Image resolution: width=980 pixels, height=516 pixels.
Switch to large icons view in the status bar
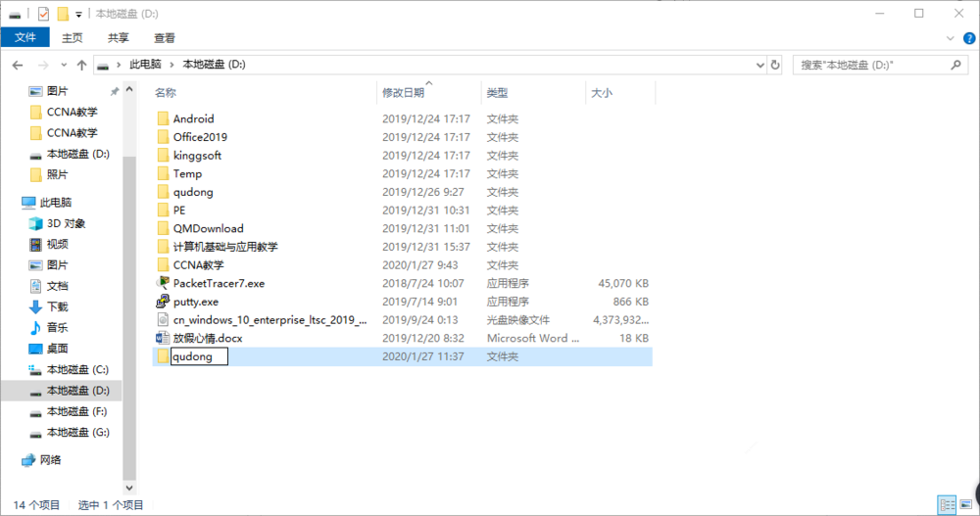[964, 505]
